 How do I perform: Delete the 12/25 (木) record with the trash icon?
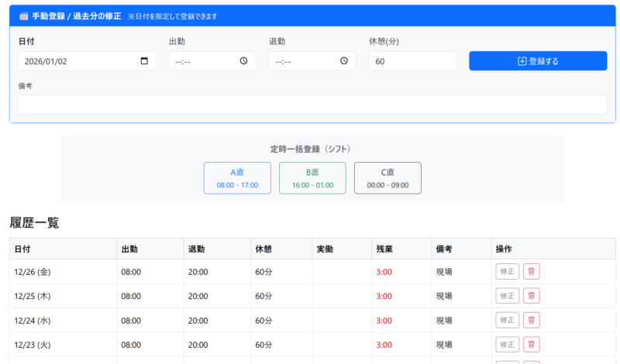pyautogui.click(x=532, y=296)
